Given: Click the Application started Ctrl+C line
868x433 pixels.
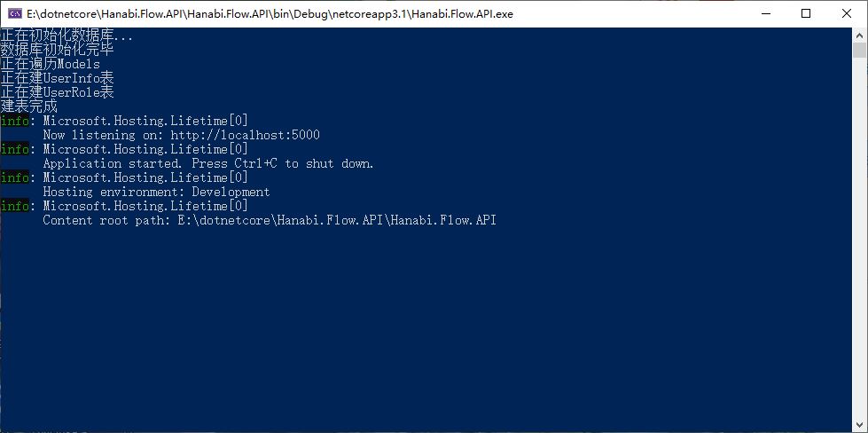Looking at the screenshot, I should [x=208, y=163].
